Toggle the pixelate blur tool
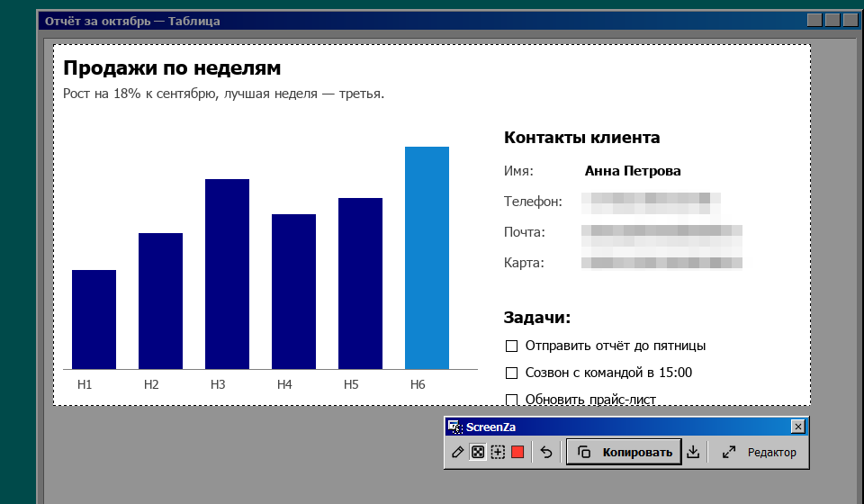The width and height of the screenshot is (864, 504). [478, 452]
